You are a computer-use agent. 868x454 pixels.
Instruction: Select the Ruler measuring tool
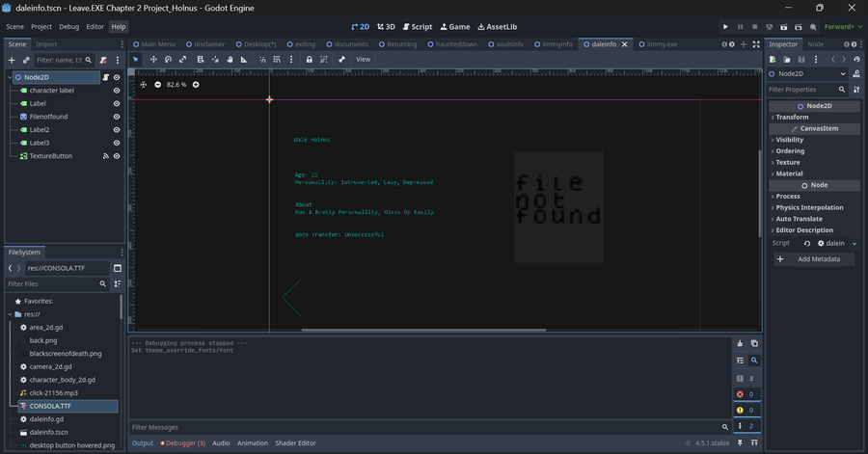pyautogui.click(x=244, y=59)
